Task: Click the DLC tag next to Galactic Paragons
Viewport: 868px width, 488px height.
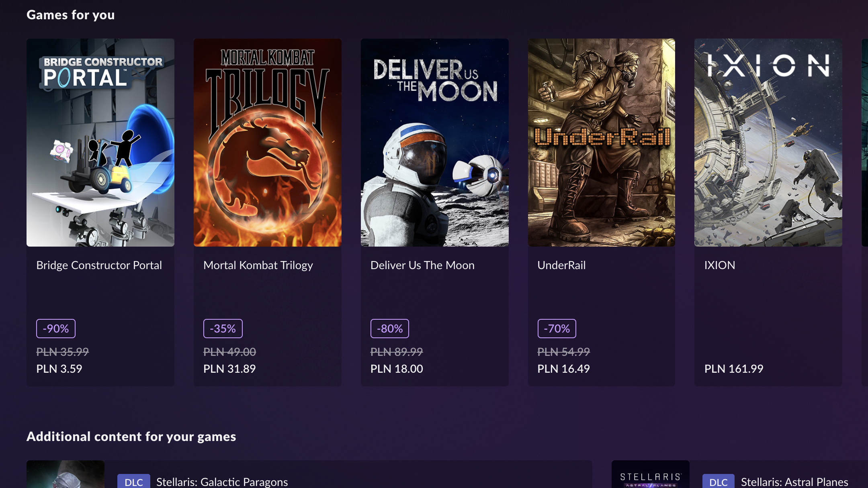Action: [133, 482]
